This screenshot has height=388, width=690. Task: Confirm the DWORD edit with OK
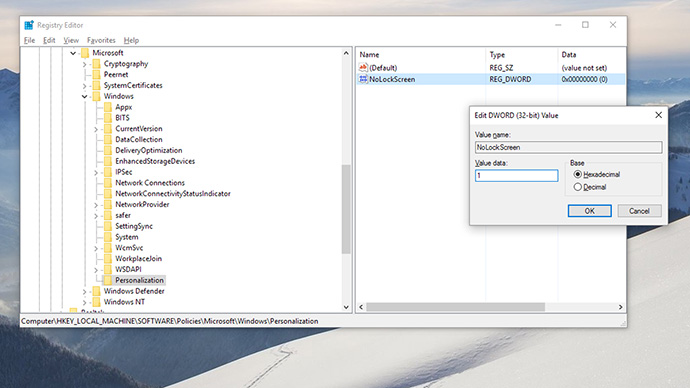(x=589, y=211)
